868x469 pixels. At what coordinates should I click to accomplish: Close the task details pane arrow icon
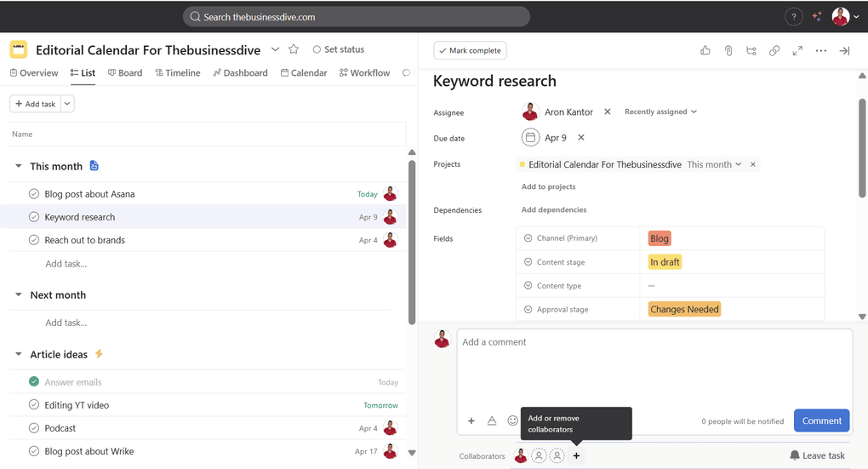(844, 50)
